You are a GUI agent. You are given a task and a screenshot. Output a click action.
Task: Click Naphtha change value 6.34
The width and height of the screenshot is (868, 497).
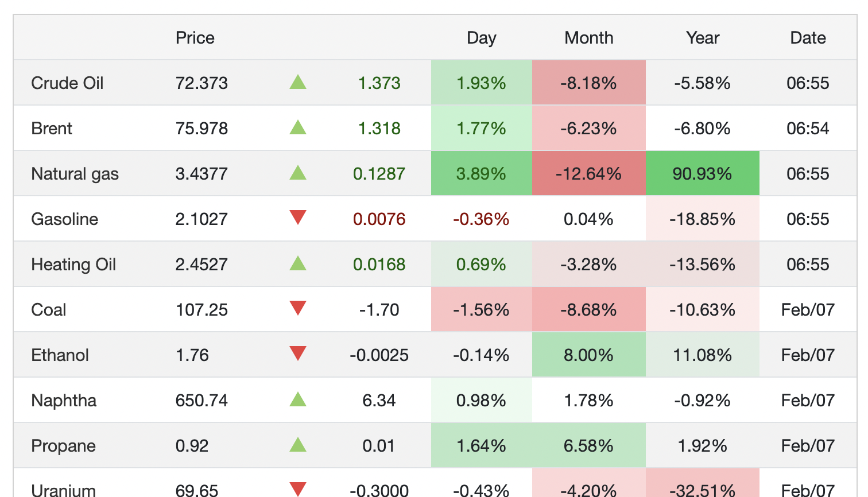(x=379, y=401)
